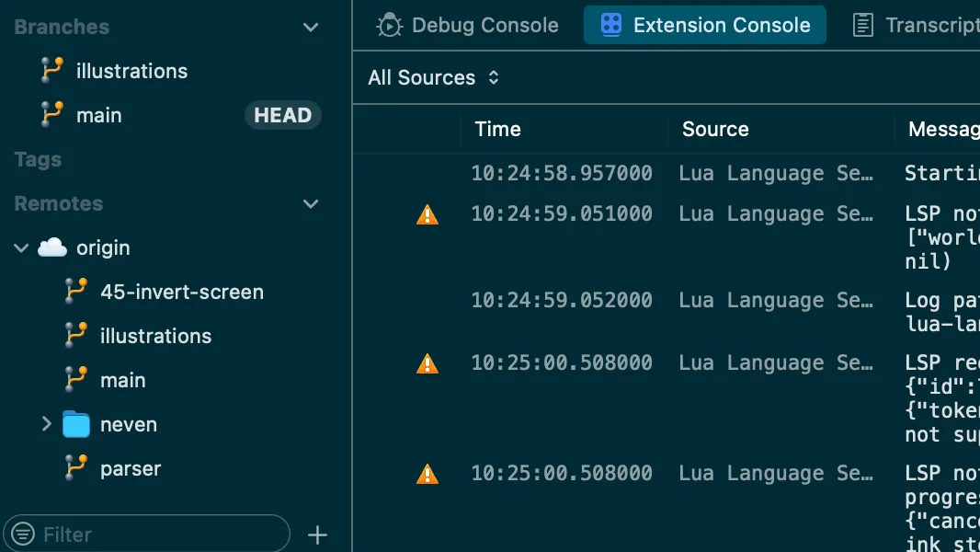Click Source cell of 10:24:59.052000 row
The image size is (980, 552).
coord(776,301)
